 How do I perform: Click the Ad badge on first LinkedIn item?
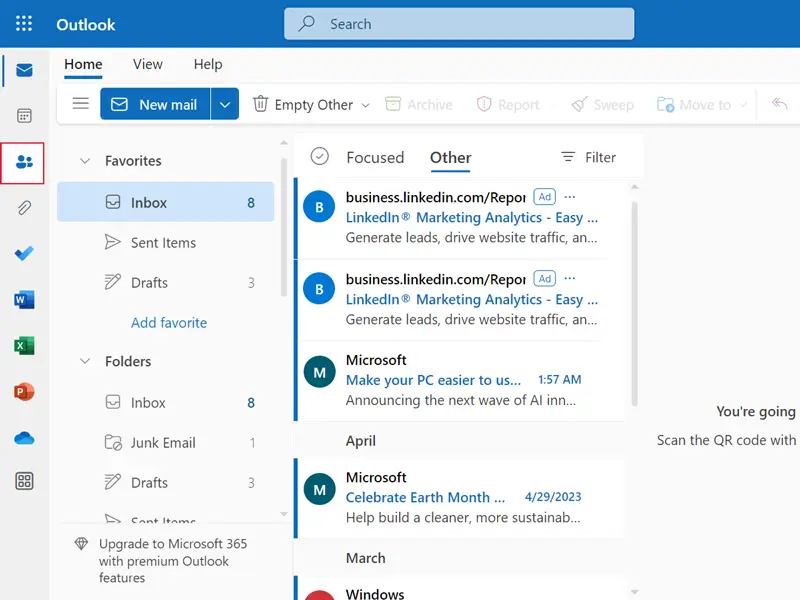[544, 197]
